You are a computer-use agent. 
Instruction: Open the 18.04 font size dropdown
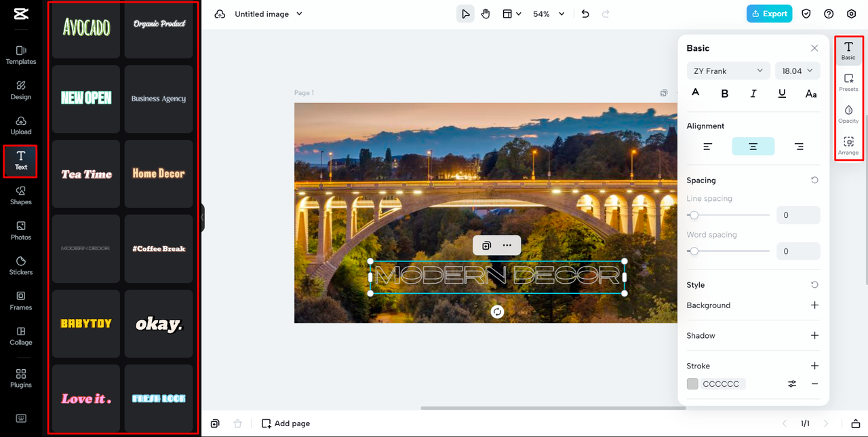pyautogui.click(x=797, y=71)
